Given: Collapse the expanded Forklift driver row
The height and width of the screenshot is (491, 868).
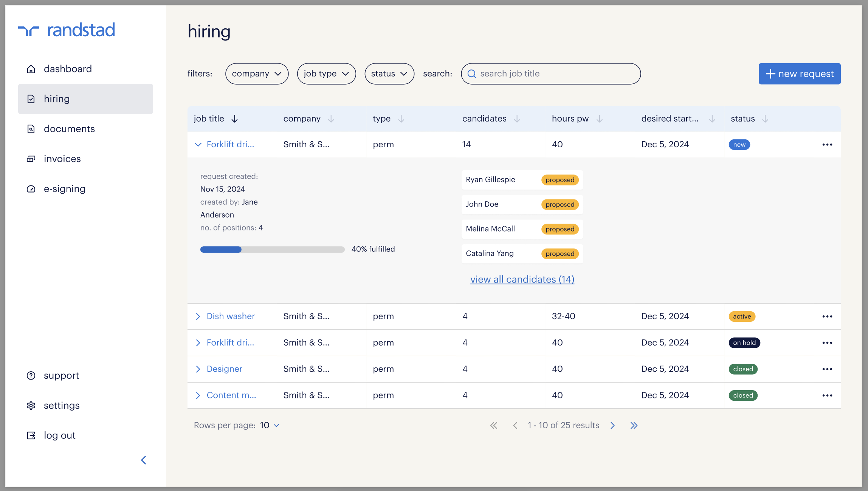Looking at the screenshot, I should click(198, 145).
